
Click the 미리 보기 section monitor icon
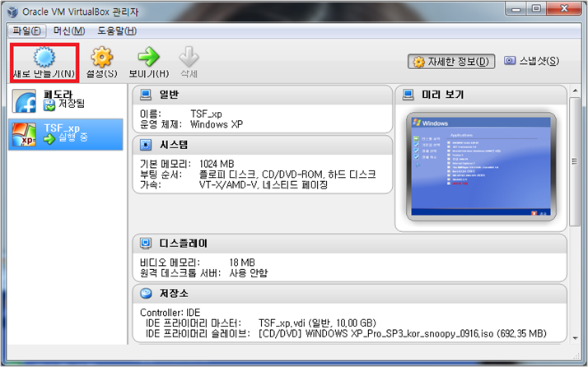point(408,95)
